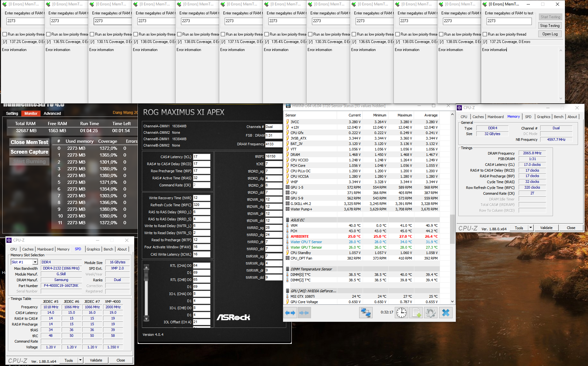Click HWiNFO vertical scrollbar thumb
Viewport: 588px width, 366px height.
(x=453, y=229)
